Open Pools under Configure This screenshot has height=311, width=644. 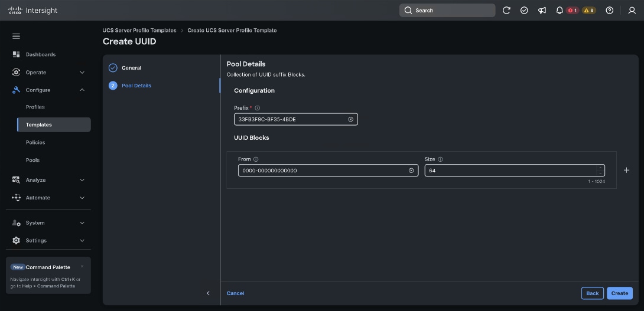click(32, 160)
